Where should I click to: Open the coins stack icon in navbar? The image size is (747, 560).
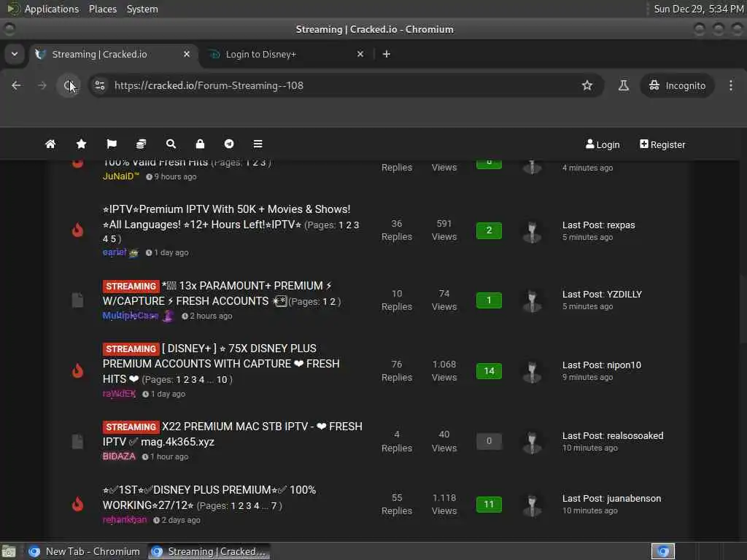click(x=141, y=144)
